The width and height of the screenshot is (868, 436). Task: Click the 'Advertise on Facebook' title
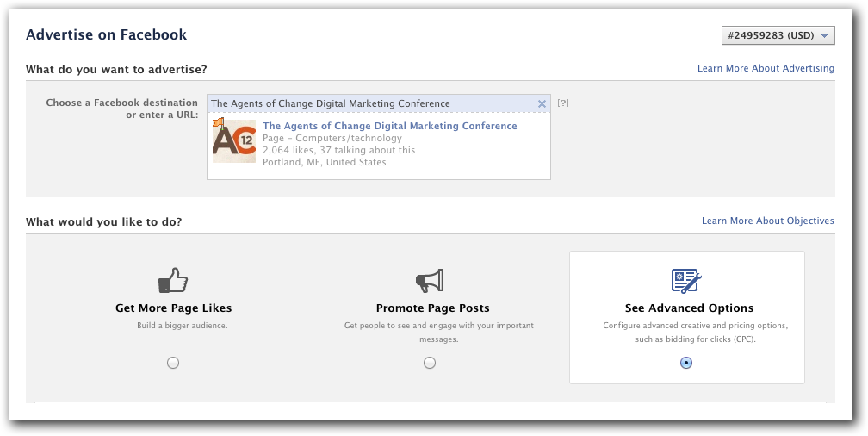click(x=106, y=35)
